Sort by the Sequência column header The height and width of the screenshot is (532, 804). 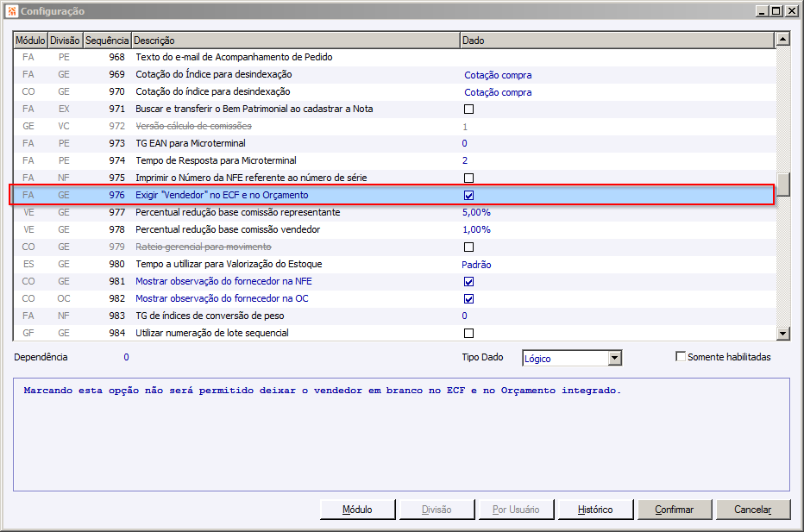point(107,40)
